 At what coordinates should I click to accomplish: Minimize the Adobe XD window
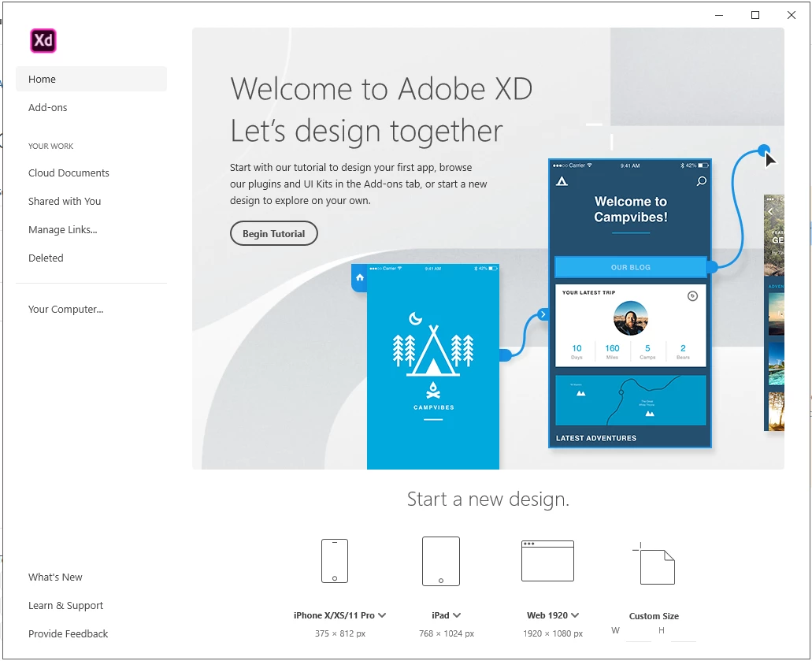point(719,15)
